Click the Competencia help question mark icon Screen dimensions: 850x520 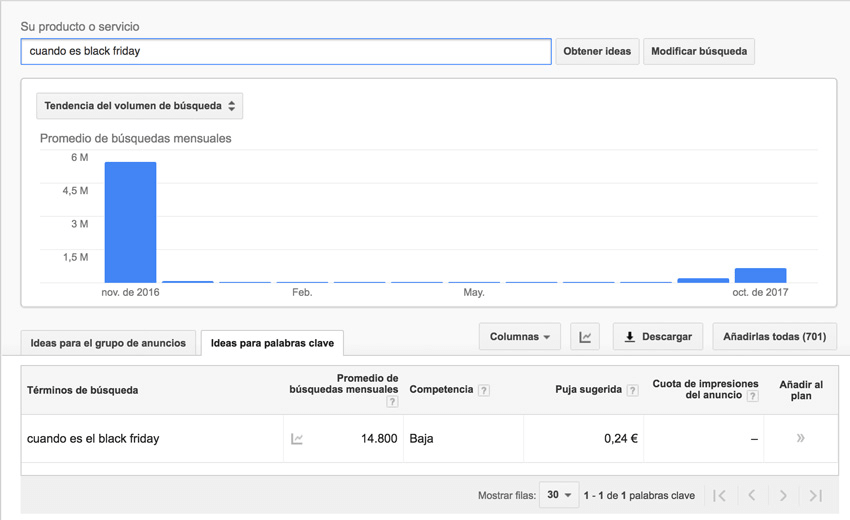click(484, 390)
